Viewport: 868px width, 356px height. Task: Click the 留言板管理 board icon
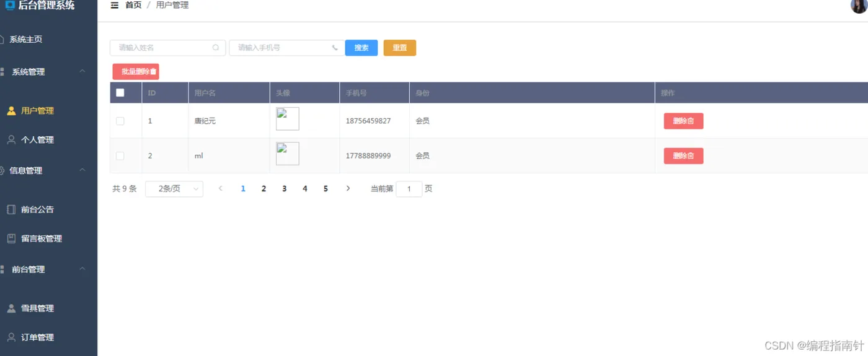tap(11, 238)
